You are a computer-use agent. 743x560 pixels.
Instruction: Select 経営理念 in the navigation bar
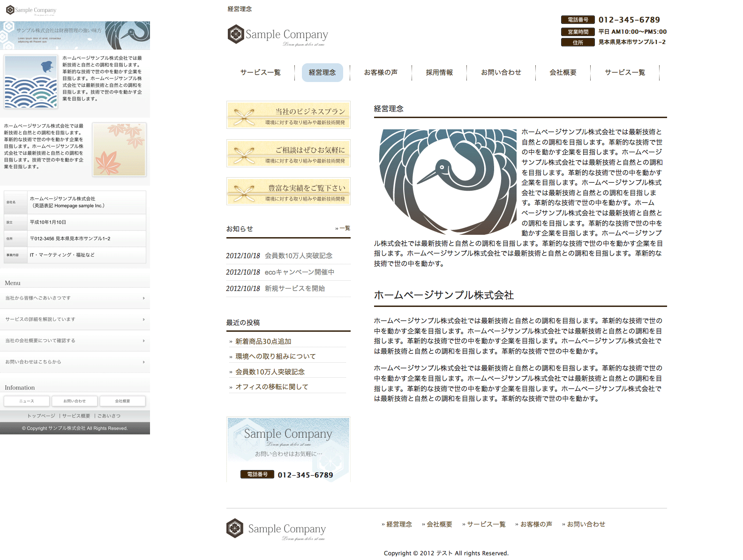point(322,73)
